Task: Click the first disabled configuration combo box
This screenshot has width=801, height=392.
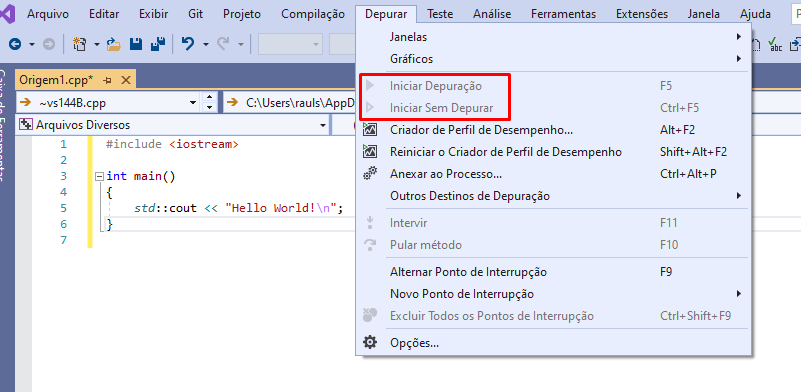Action: pyautogui.click(x=290, y=44)
